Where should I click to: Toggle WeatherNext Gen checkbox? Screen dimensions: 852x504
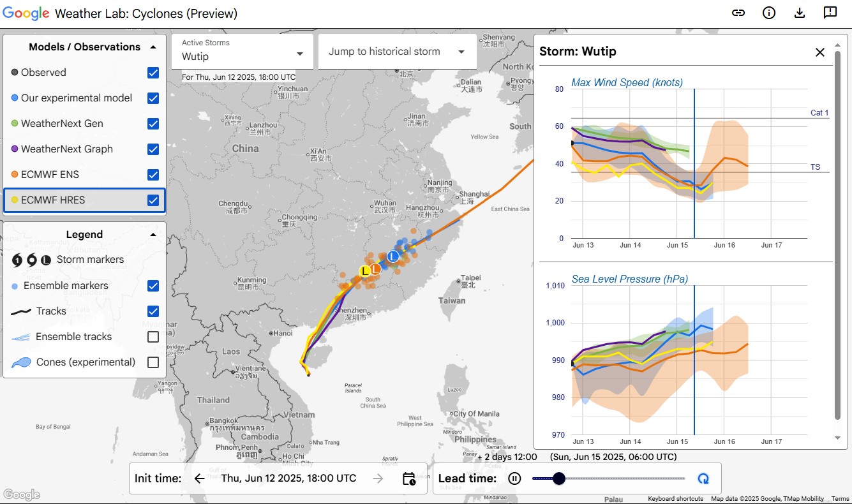point(153,124)
